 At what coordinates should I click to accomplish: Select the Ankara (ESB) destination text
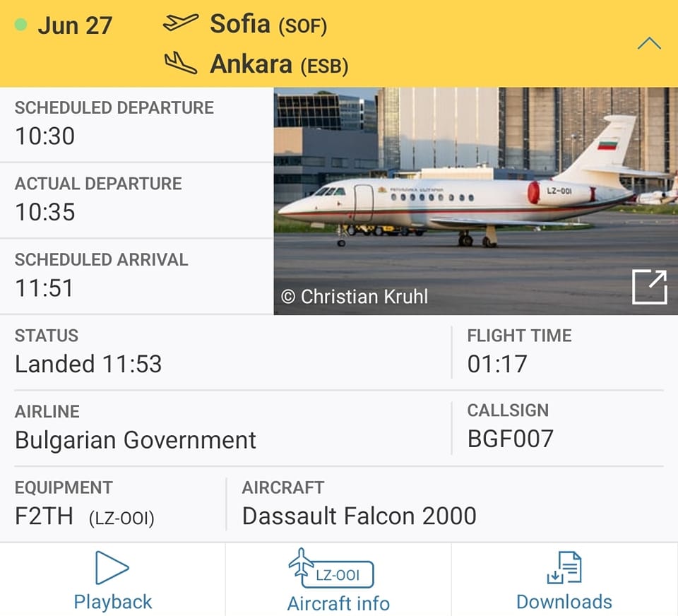(x=279, y=65)
